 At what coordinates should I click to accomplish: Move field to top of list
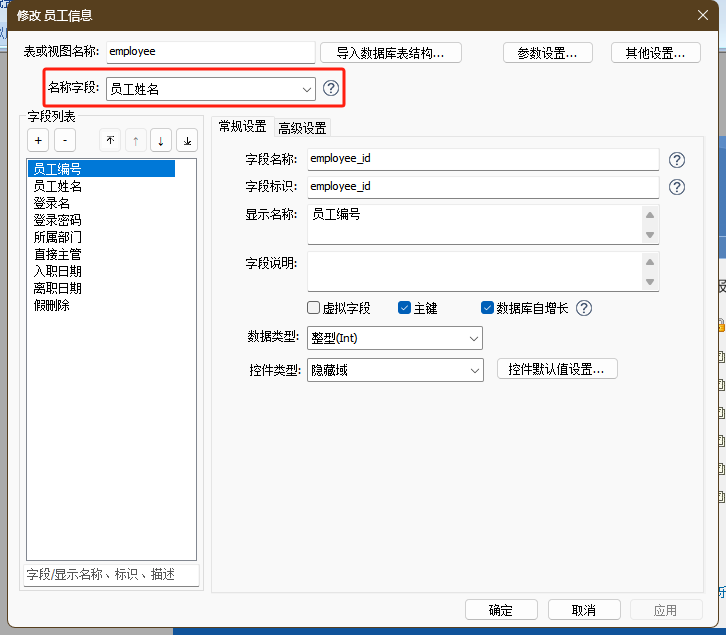tap(110, 141)
